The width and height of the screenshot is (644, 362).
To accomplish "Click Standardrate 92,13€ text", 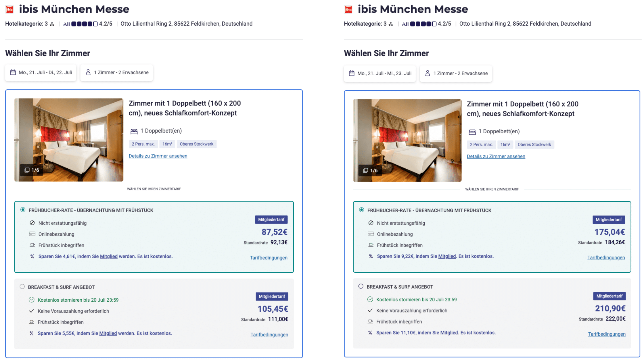I will click(265, 242).
